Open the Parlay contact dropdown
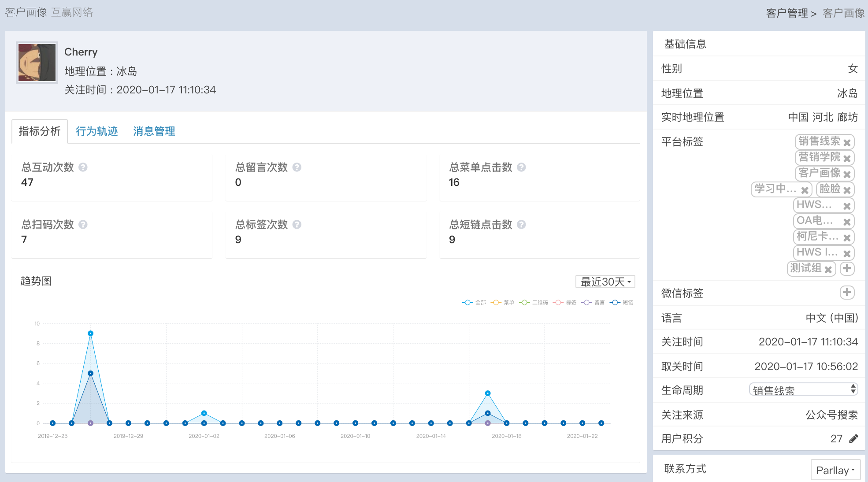The height and width of the screenshot is (482, 868). [835, 470]
